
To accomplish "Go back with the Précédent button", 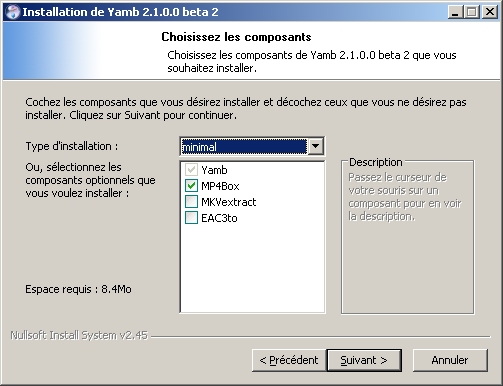I will [x=289, y=360].
